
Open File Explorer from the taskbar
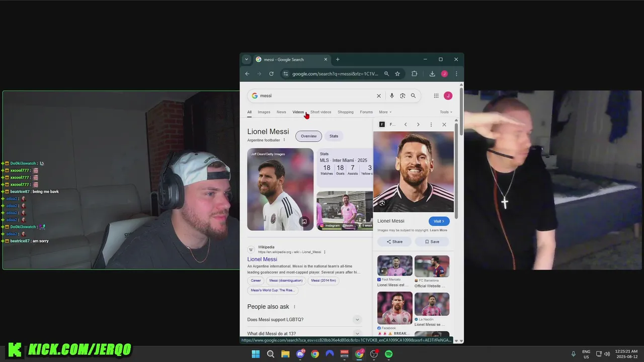tap(285, 354)
